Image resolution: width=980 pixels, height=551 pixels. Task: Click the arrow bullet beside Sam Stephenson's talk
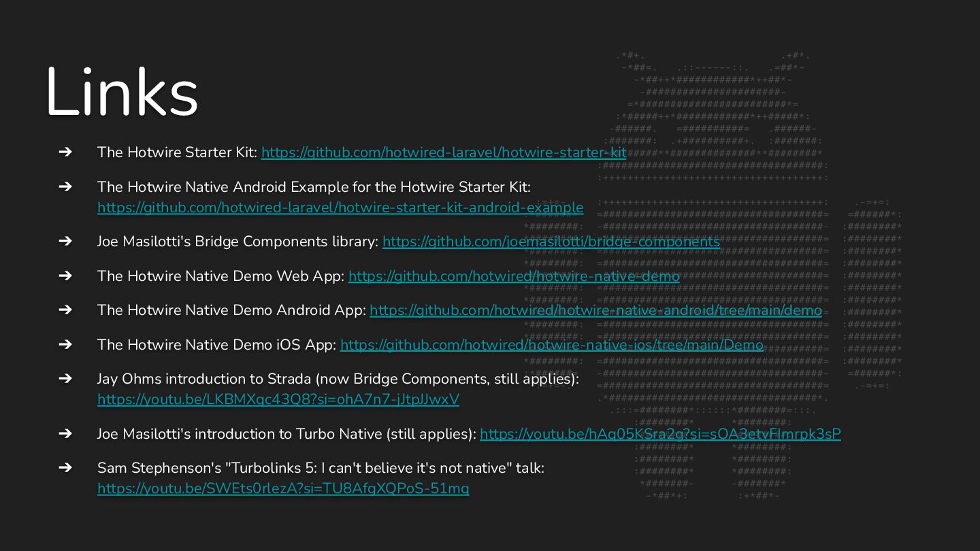(x=65, y=467)
